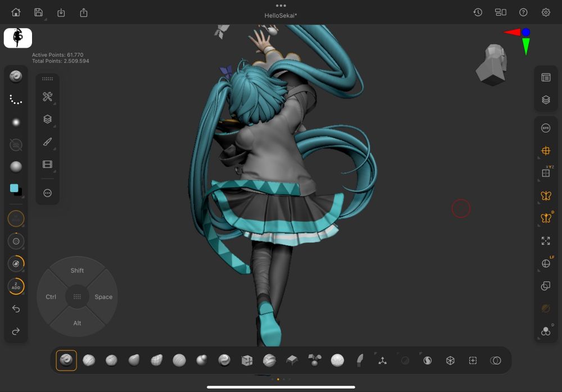Toggle the dim slashed-circle button on right

click(546, 308)
